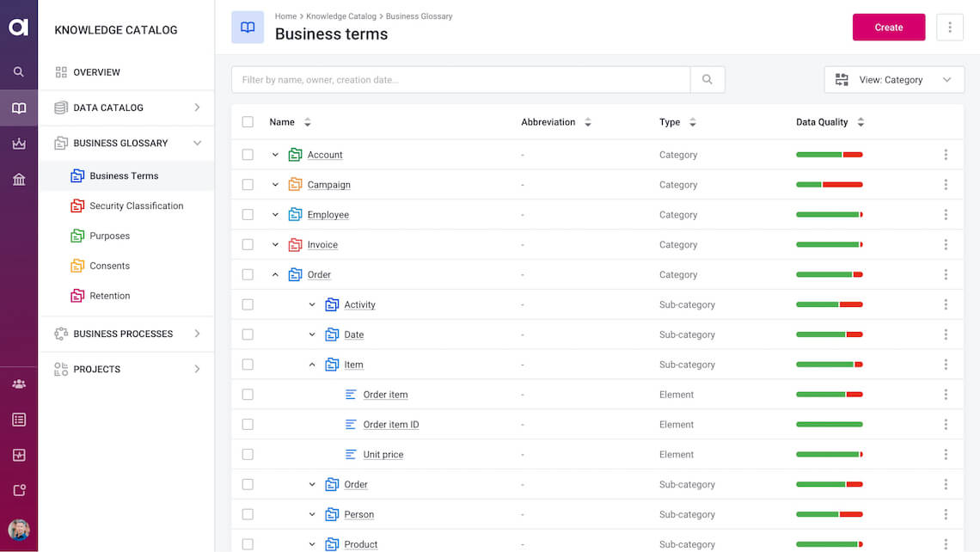The width and height of the screenshot is (980, 552).
Task: Open the kebab menu for Campaign row
Action: 946,185
